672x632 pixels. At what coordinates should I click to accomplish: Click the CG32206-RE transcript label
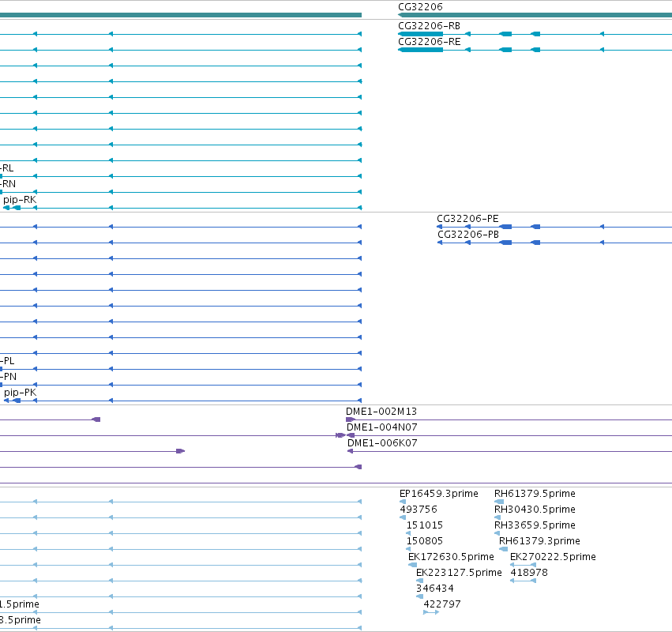point(430,42)
